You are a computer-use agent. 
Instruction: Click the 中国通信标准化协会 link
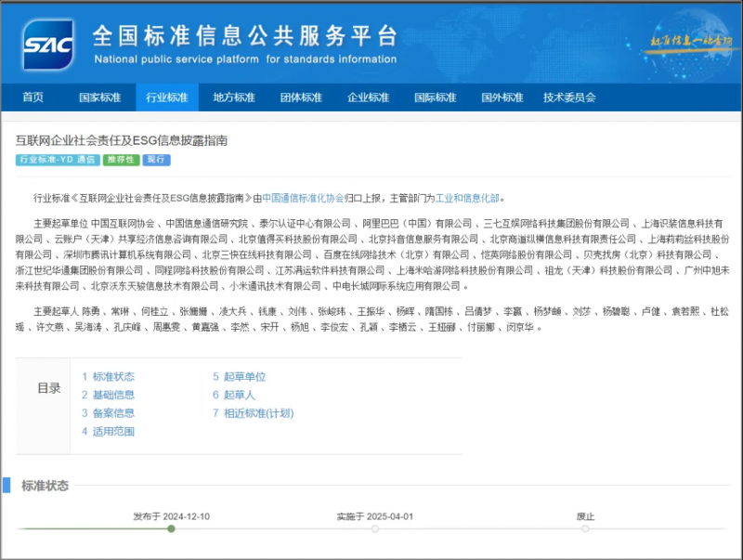click(x=303, y=198)
